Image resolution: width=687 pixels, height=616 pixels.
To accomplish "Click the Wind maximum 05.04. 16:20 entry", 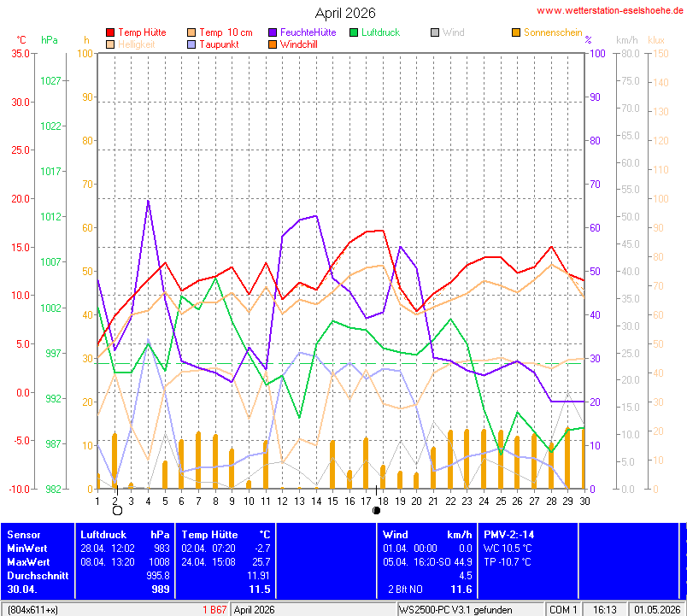I will tap(427, 561).
